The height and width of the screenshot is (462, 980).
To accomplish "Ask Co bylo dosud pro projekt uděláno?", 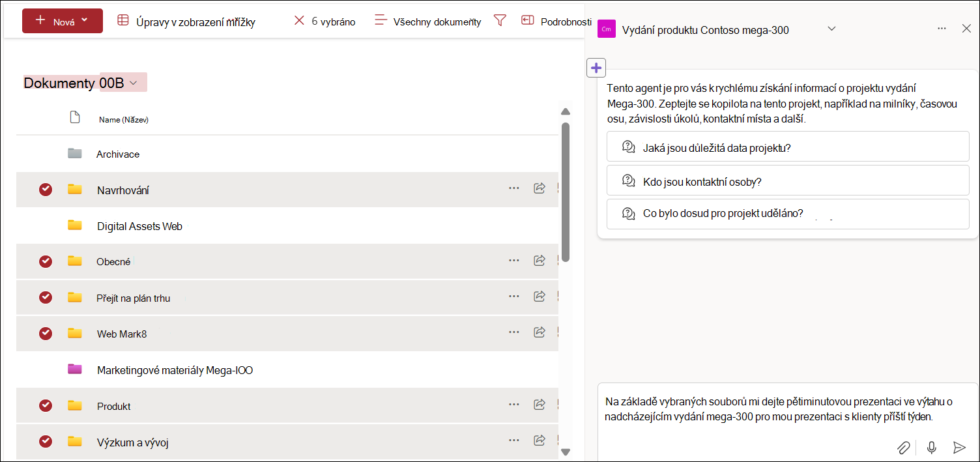I will click(x=788, y=214).
